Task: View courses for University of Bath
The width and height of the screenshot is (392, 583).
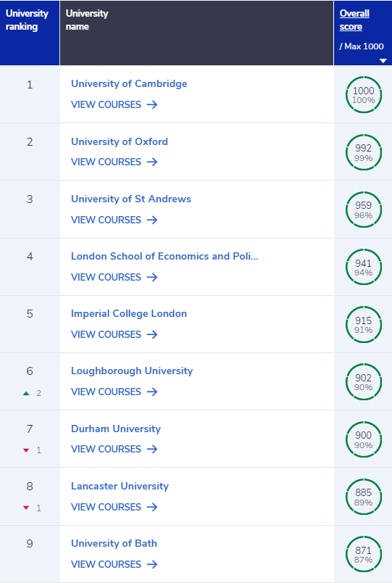Action: click(114, 564)
